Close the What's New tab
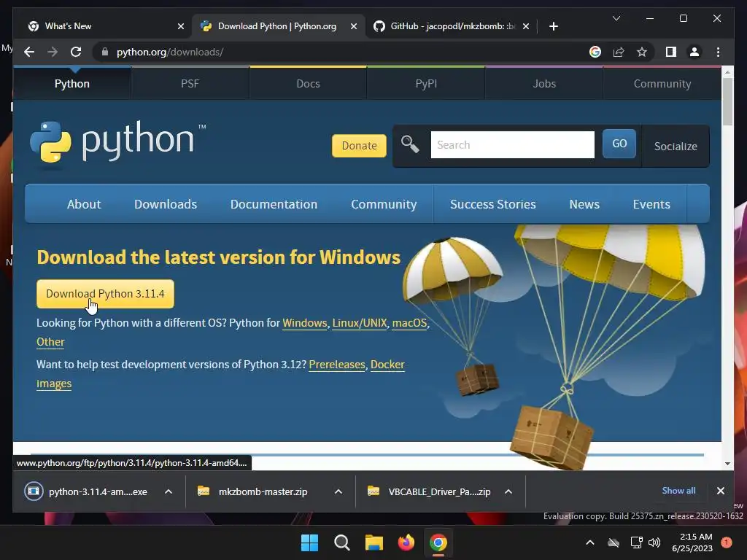This screenshot has width=747, height=560. 181,26
